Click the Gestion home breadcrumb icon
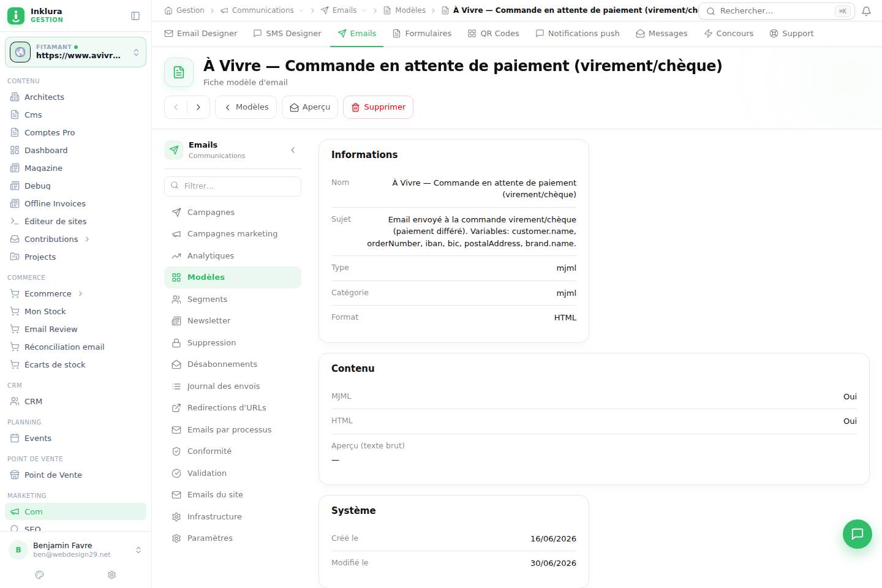The width and height of the screenshot is (882, 588). [168, 10]
